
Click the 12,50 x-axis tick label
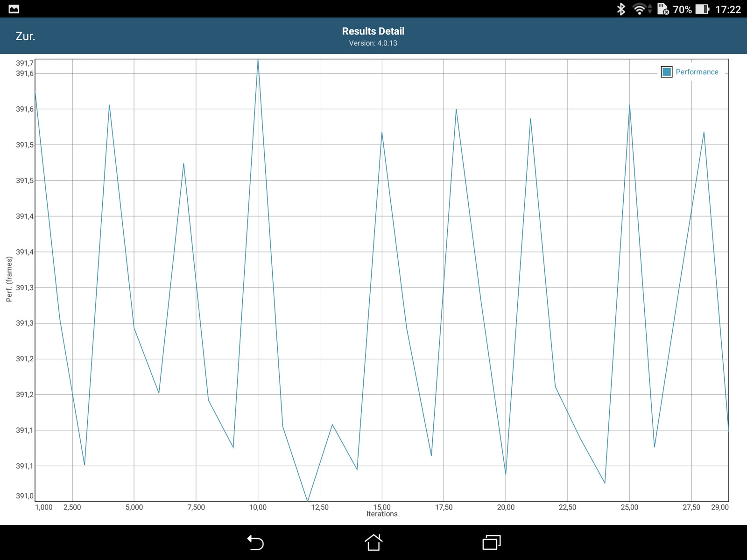(x=320, y=507)
